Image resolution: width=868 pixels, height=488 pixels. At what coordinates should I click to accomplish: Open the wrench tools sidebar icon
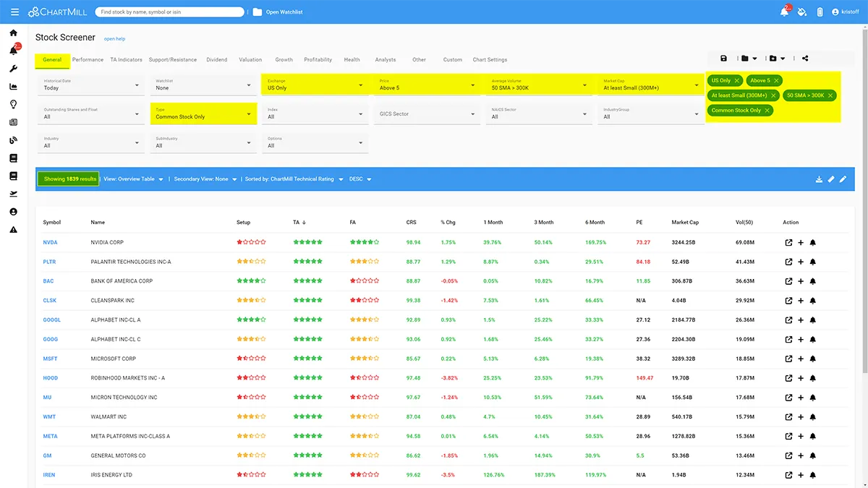[14, 69]
